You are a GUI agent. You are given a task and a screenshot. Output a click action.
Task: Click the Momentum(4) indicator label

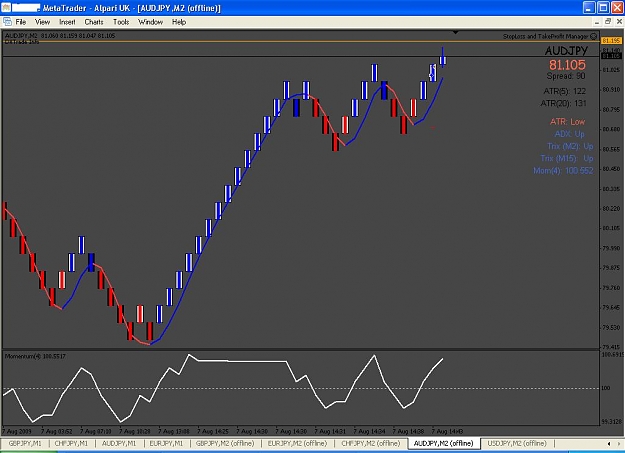coord(35,356)
